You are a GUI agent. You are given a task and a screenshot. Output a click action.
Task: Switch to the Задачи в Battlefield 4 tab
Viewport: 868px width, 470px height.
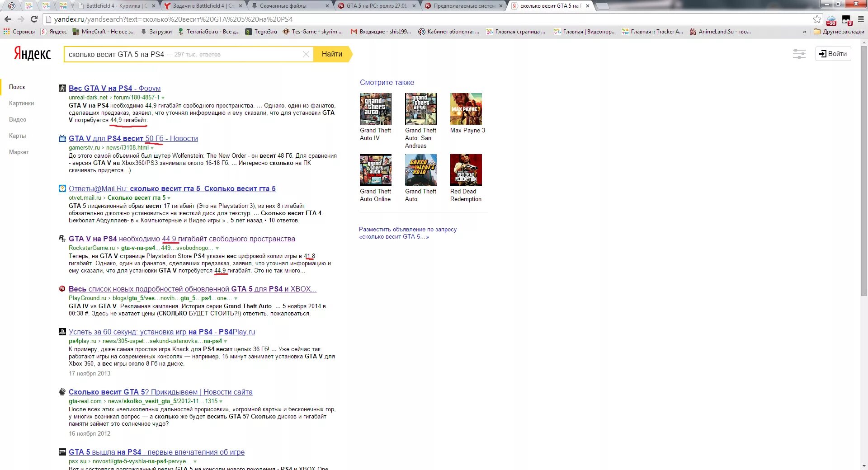(x=203, y=6)
